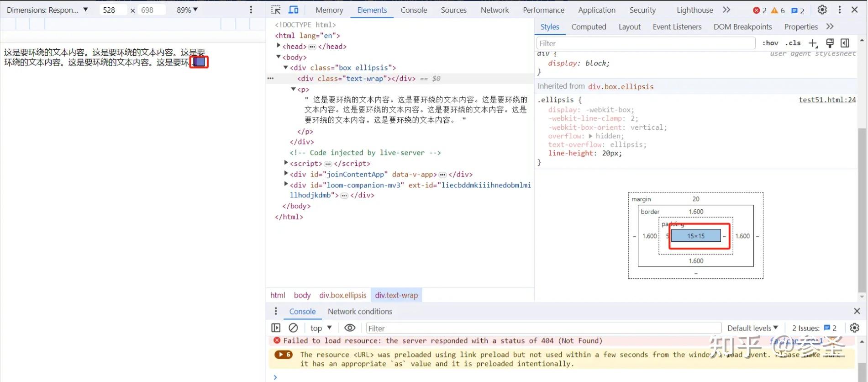Open the Default levels dropdown
The width and height of the screenshot is (868, 382).
point(752,328)
